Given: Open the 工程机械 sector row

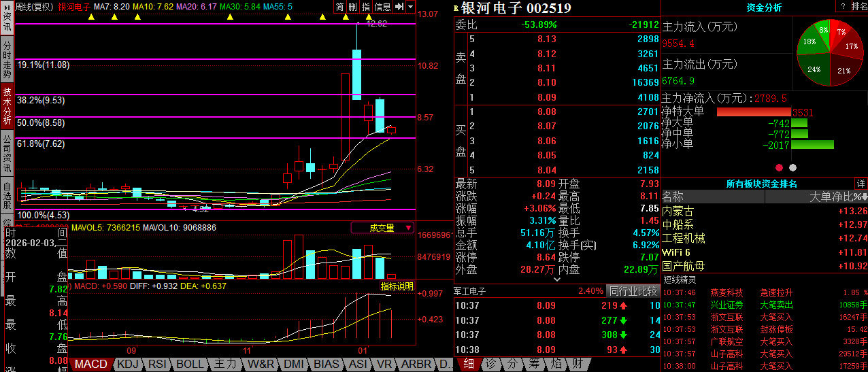Looking at the screenshot, I should [765, 239].
